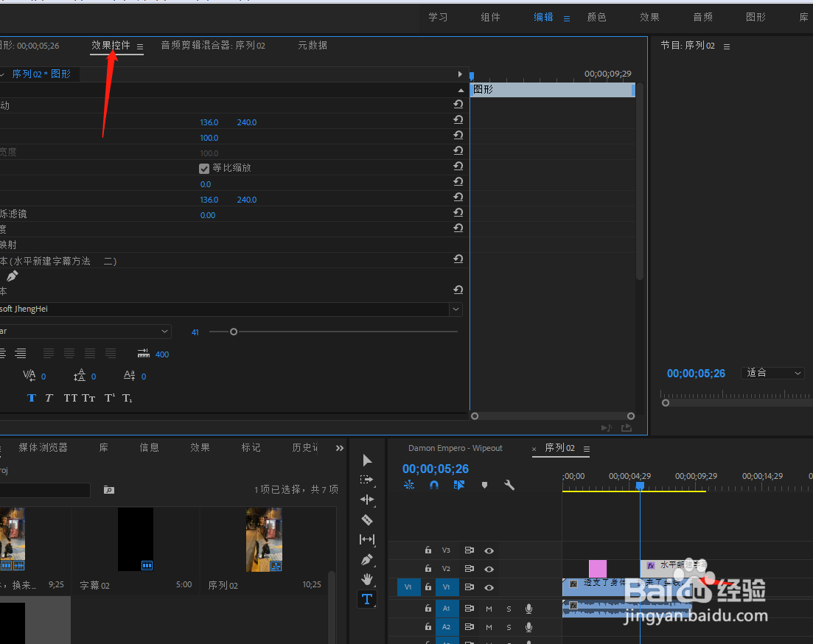This screenshot has width=813, height=644.
Task: Click the reset parameter arrow next to 136.0
Action: (458, 122)
